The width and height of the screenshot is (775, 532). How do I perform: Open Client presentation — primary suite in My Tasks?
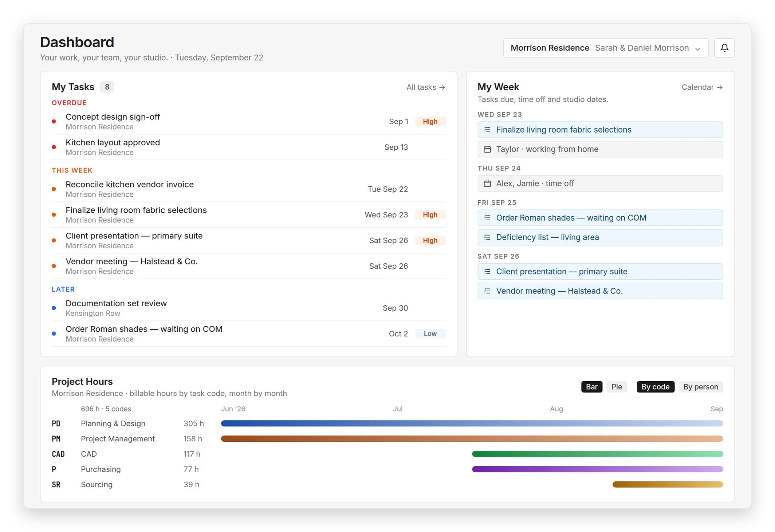pos(248,240)
